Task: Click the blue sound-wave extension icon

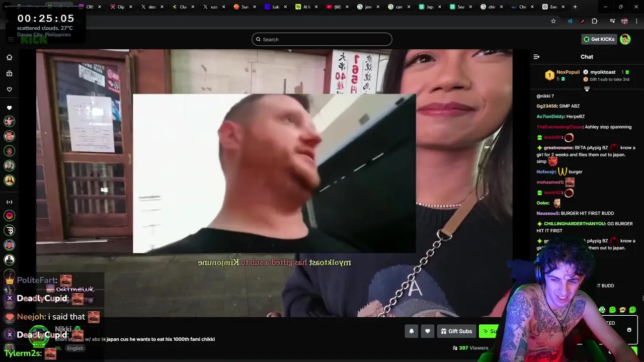Action: (x=570, y=21)
